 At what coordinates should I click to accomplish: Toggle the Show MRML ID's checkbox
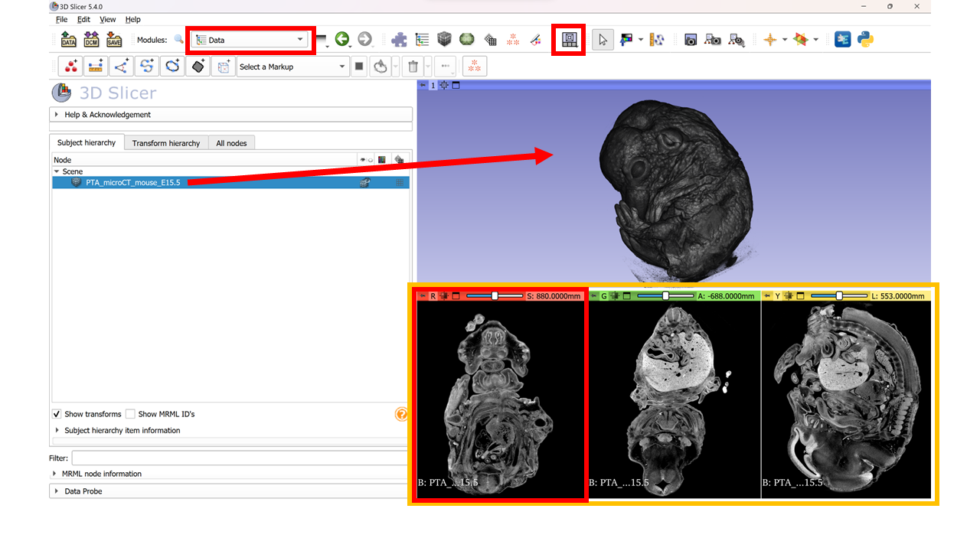pyautogui.click(x=130, y=414)
